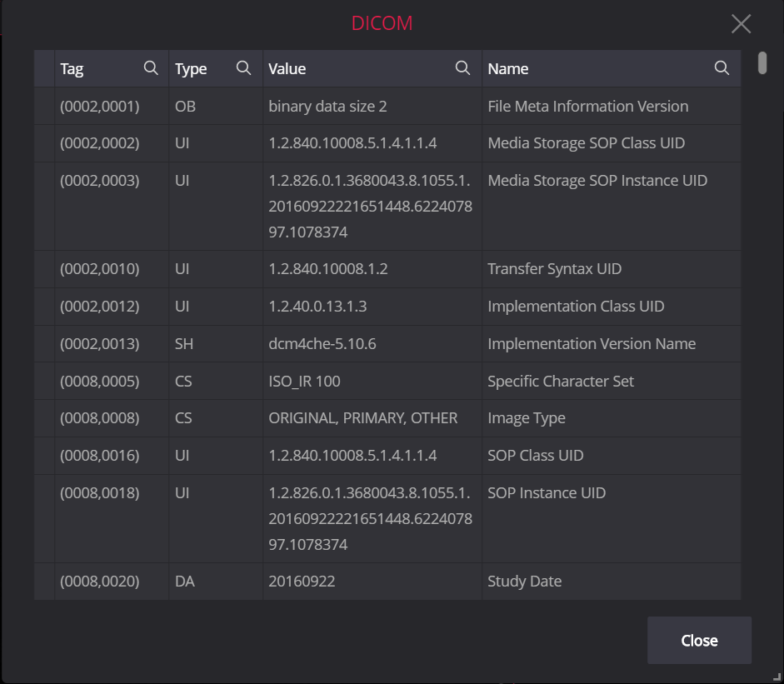Open search filter for Name column
The width and height of the screenshot is (784, 684).
click(x=722, y=68)
